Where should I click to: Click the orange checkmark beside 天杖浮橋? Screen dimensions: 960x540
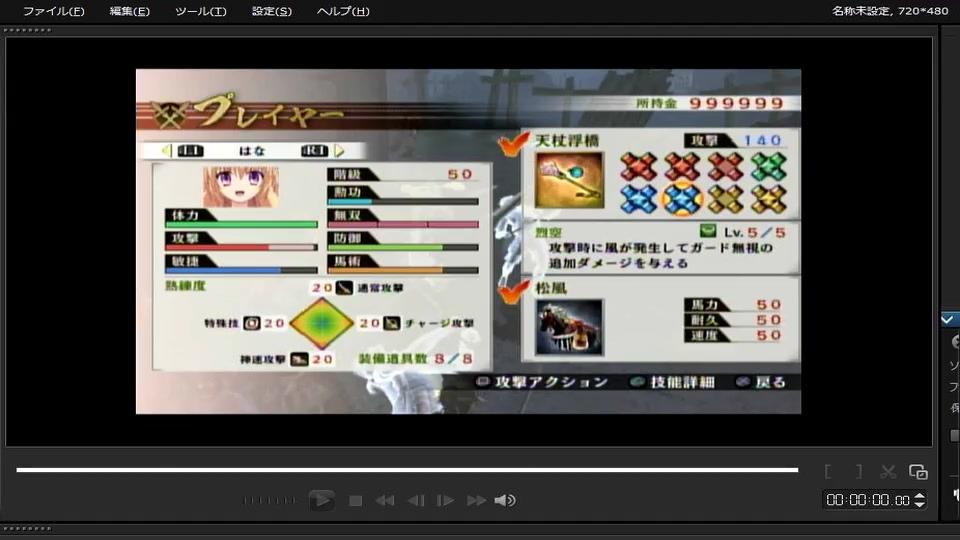point(513,143)
